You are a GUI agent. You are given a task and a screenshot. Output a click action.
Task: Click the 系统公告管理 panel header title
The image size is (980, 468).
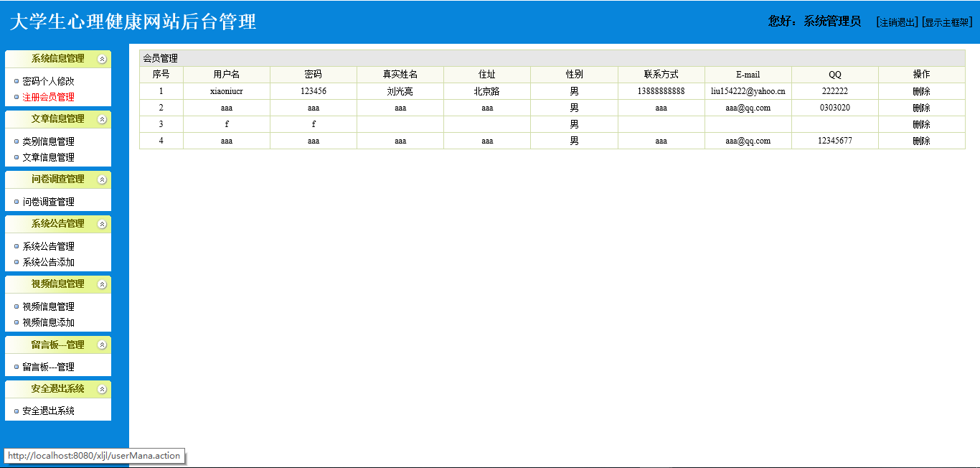pos(57,224)
